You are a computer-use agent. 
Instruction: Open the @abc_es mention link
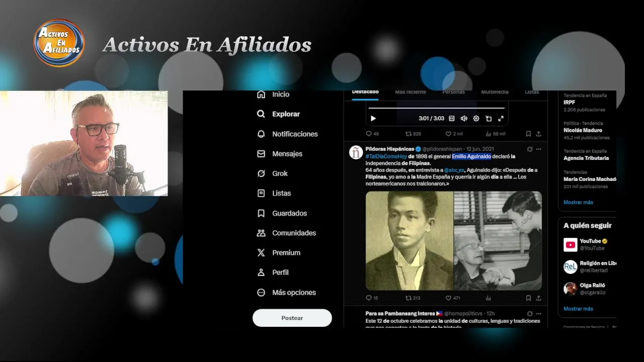454,170
